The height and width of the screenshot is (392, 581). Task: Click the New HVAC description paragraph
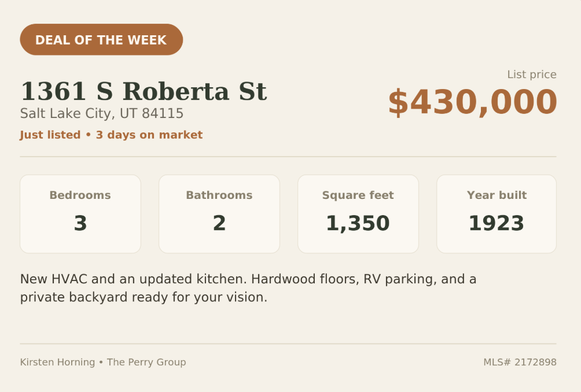(248, 288)
